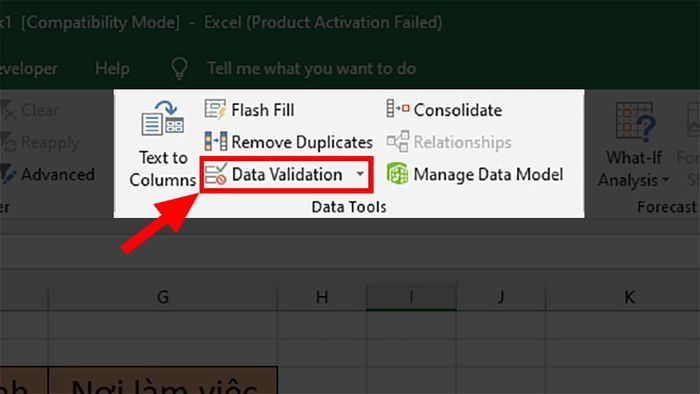
Task: Click the lightbulb Tell me icon
Action: click(179, 68)
